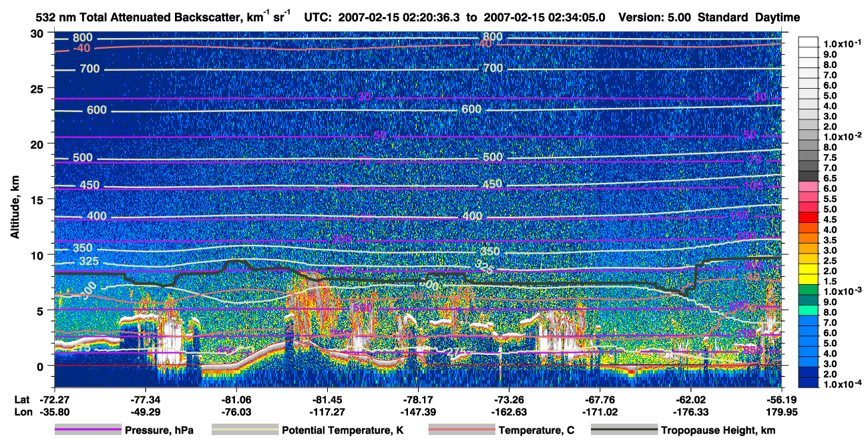Click the longitude value 179.95
Screen dimensions: 868x445
pos(782,412)
